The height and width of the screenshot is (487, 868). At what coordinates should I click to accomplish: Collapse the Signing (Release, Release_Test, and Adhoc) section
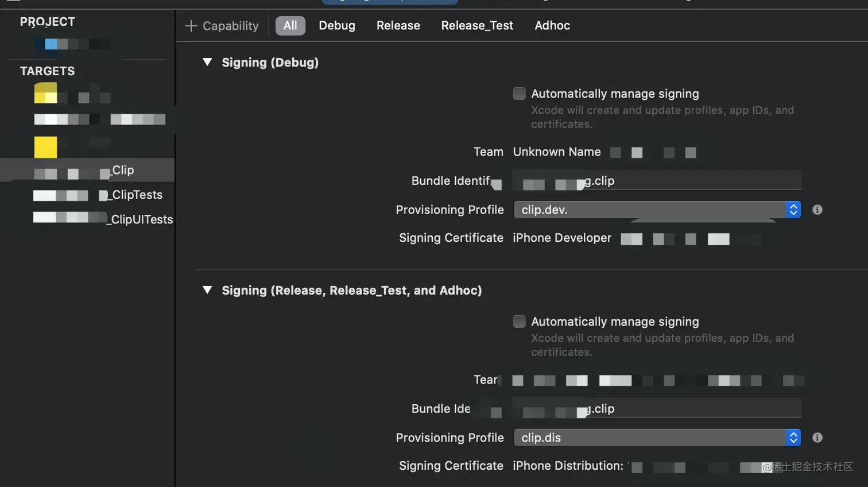(207, 290)
